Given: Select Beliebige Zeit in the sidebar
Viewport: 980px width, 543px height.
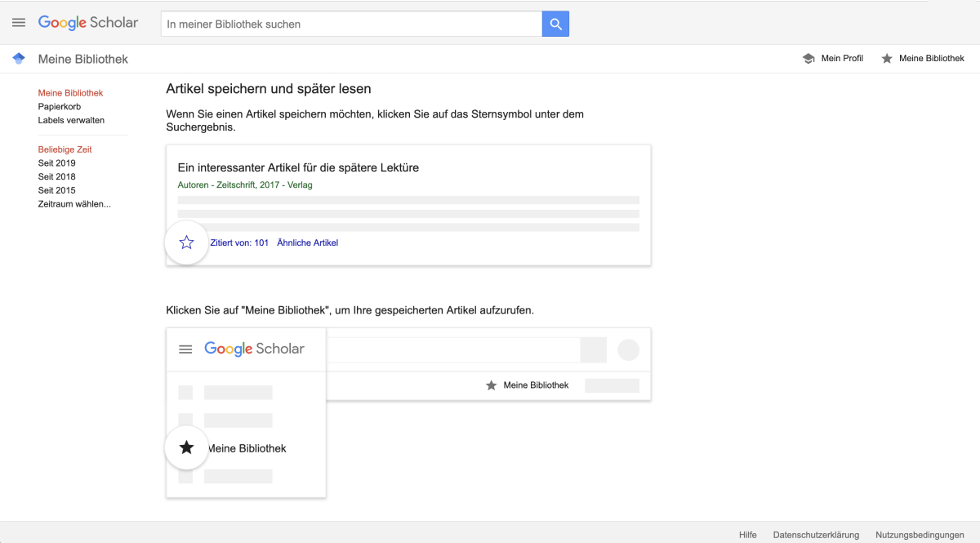Looking at the screenshot, I should point(65,149).
